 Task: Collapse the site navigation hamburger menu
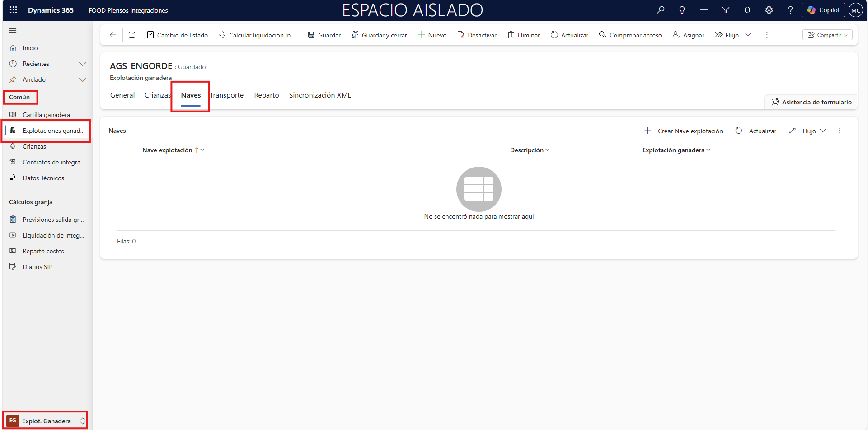tap(13, 30)
